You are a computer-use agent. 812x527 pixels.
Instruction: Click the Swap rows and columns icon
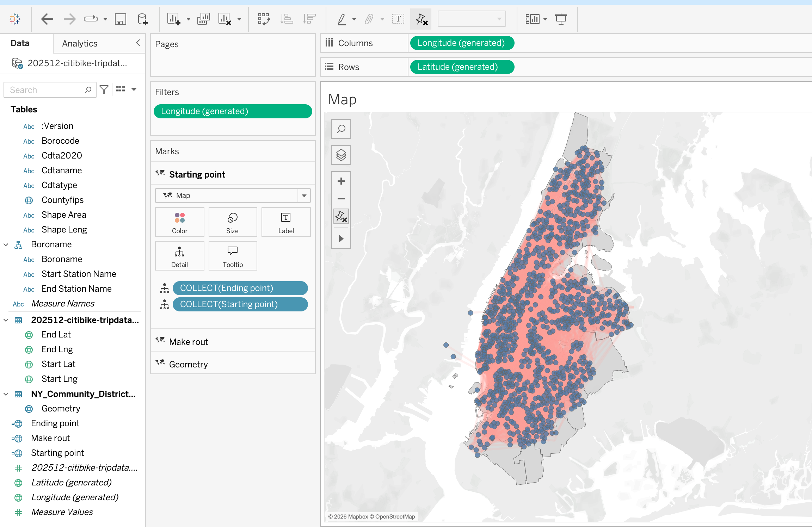tap(264, 19)
